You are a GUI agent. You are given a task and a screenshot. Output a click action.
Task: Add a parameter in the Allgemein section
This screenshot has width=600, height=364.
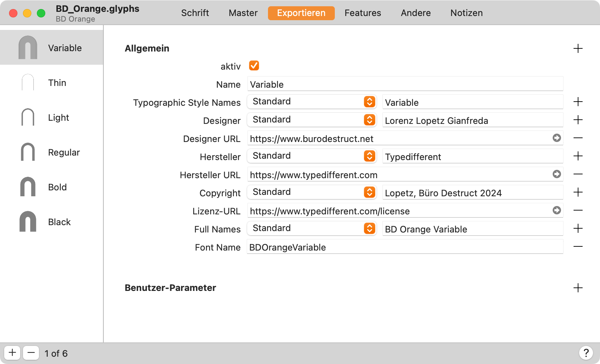click(x=578, y=48)
